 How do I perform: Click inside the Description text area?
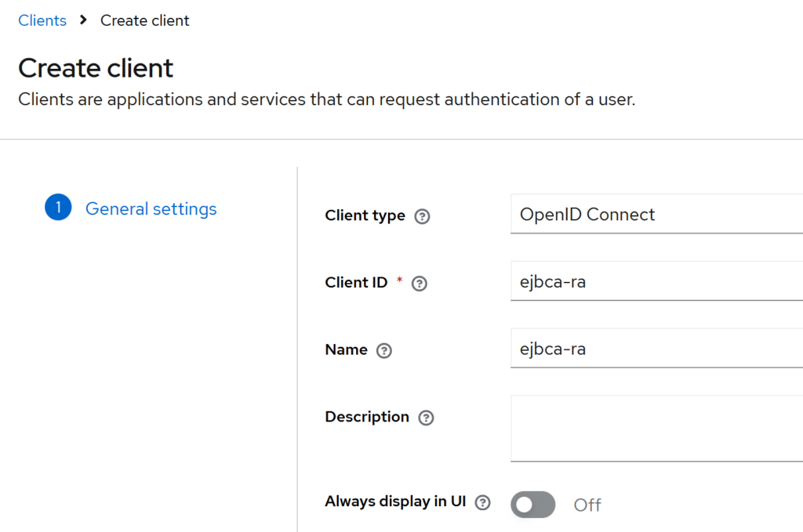coord(656,428)
